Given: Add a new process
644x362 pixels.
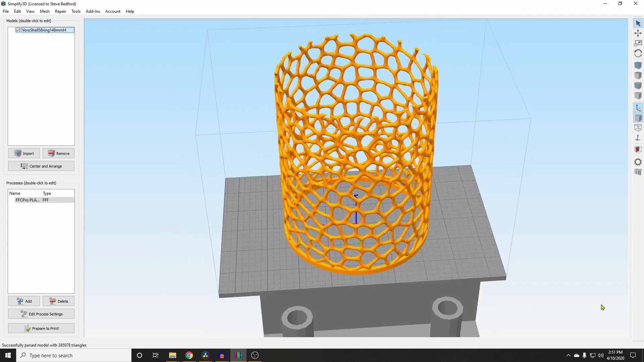Looking at the screenshot, I should coord(24,301).
